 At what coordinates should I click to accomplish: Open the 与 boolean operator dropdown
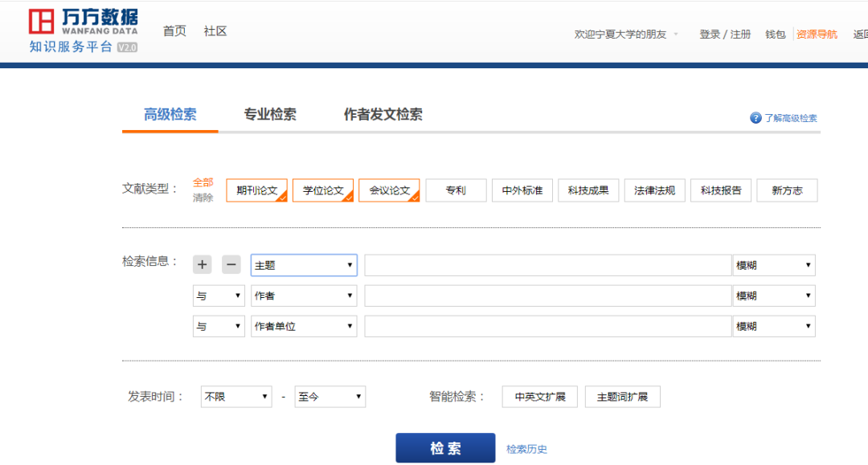tap(218, 296)
